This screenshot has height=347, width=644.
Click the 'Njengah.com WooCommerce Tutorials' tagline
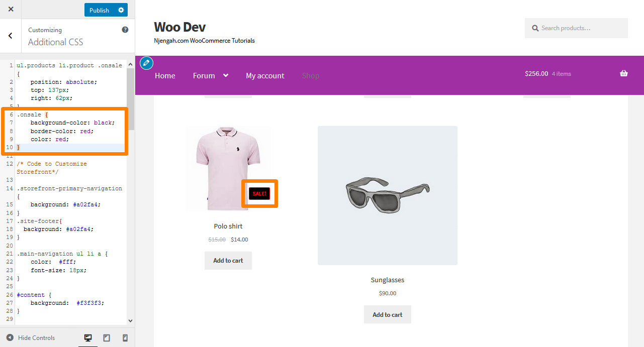(204, 41)
